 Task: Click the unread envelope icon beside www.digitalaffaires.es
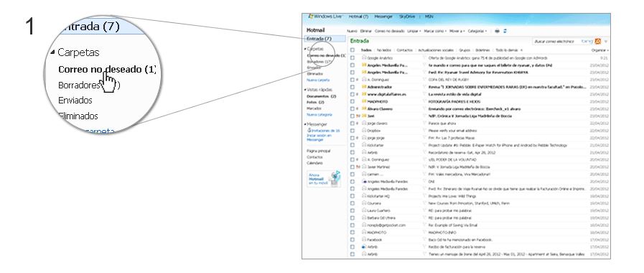364,94
